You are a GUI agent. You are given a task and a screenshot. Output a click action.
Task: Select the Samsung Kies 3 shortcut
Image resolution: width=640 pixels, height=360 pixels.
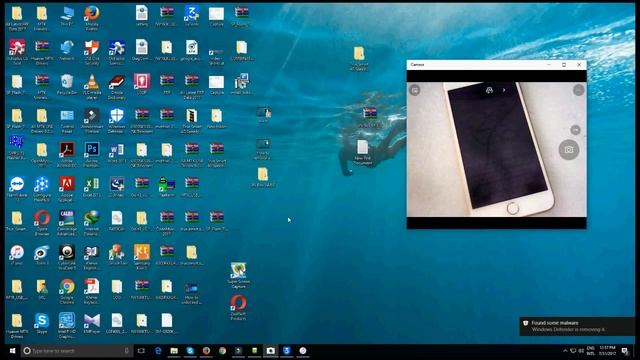coord(142,257)
